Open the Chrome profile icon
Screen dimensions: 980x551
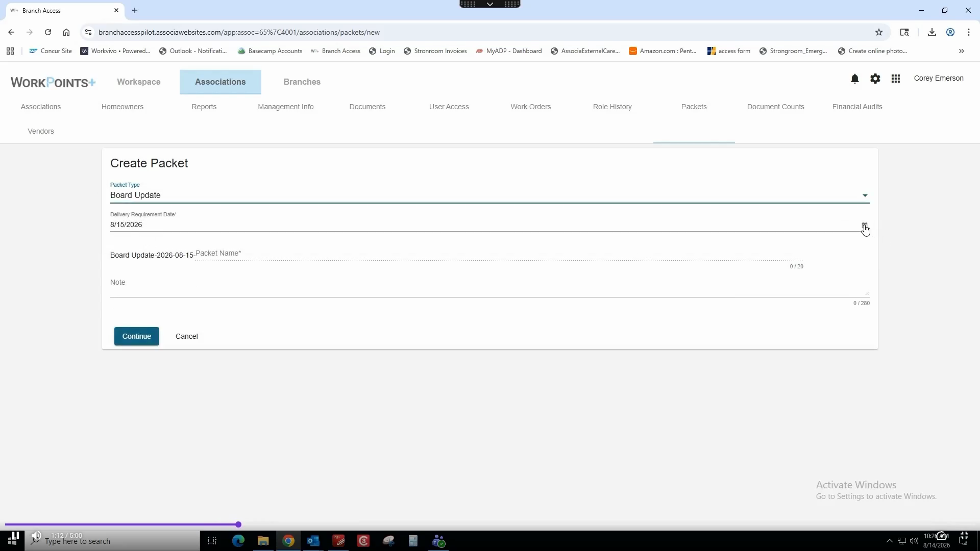[x=950, y=32]
